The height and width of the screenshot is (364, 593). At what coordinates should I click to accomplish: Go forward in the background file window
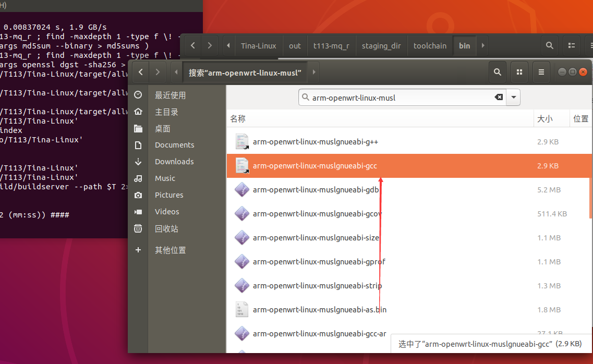(x=210, y=46)
